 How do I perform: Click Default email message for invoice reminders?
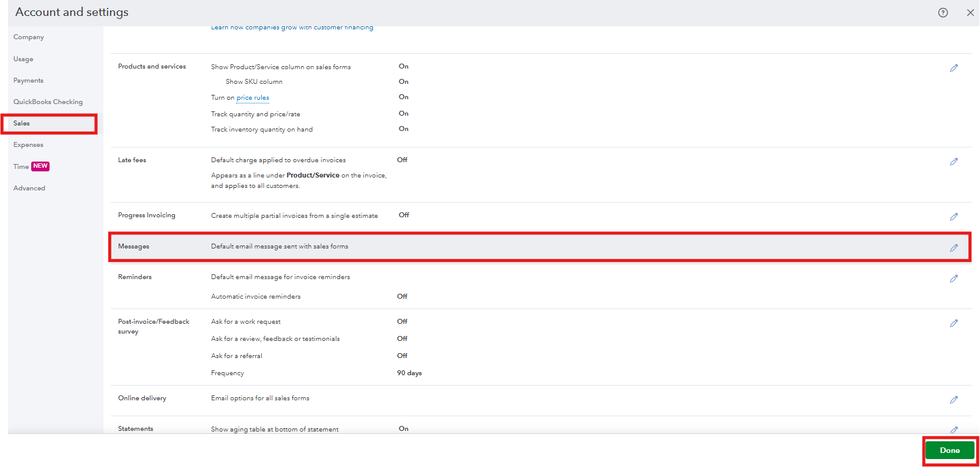pyautogui.click(x=281, y=277)
